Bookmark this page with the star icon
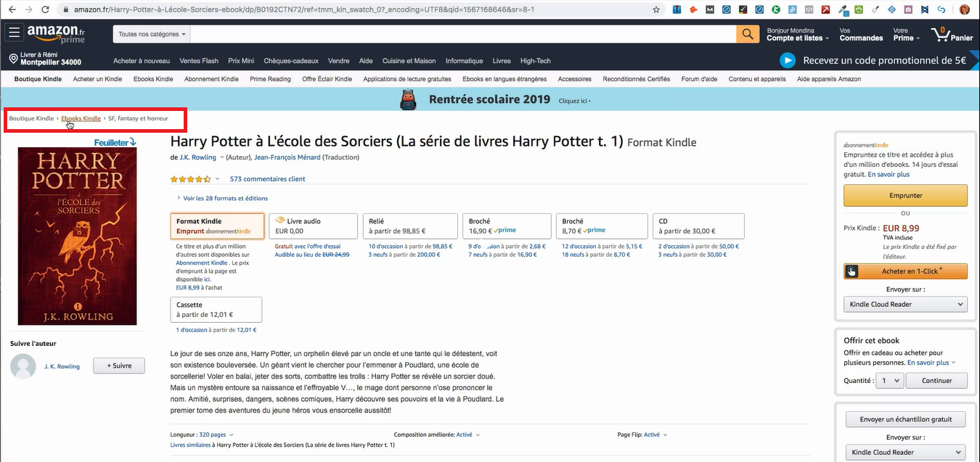980x462 pixels. [656, 9]
